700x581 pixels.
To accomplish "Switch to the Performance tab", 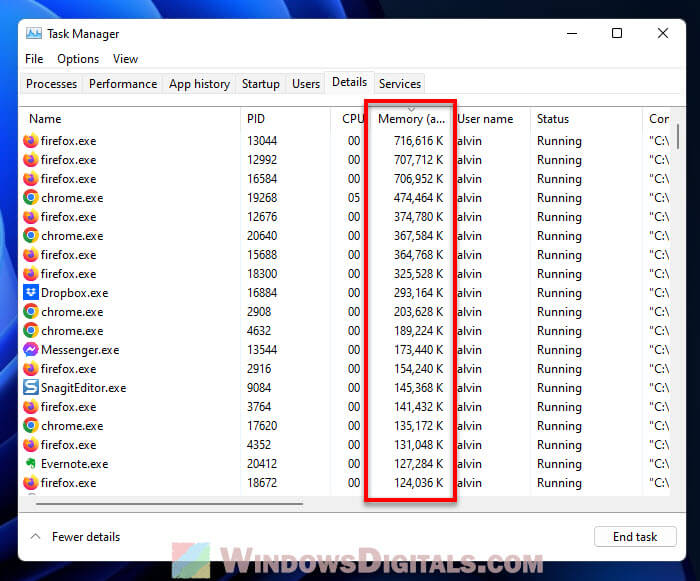I will pyautogui.click(x=123, y=84).
